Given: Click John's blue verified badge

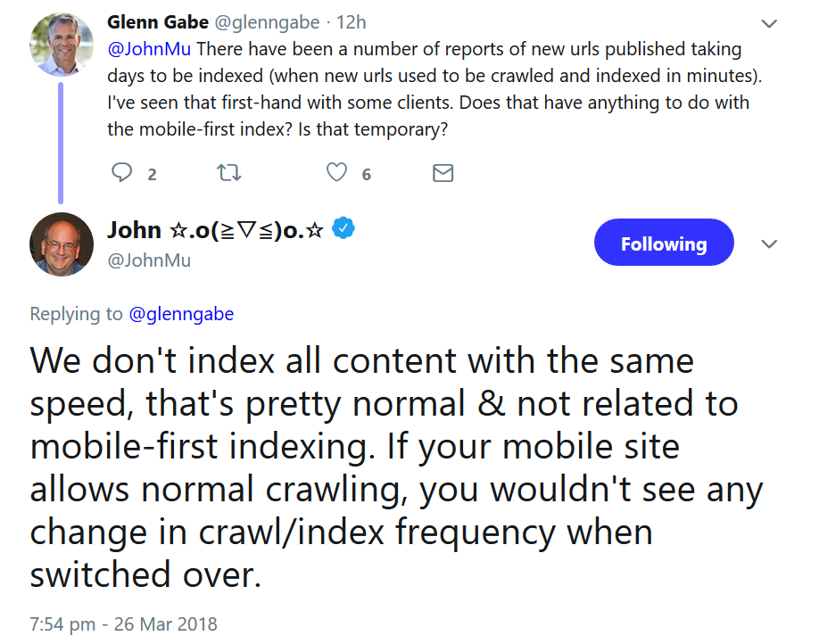Looking at the screenshot, I should pos(344,229).
